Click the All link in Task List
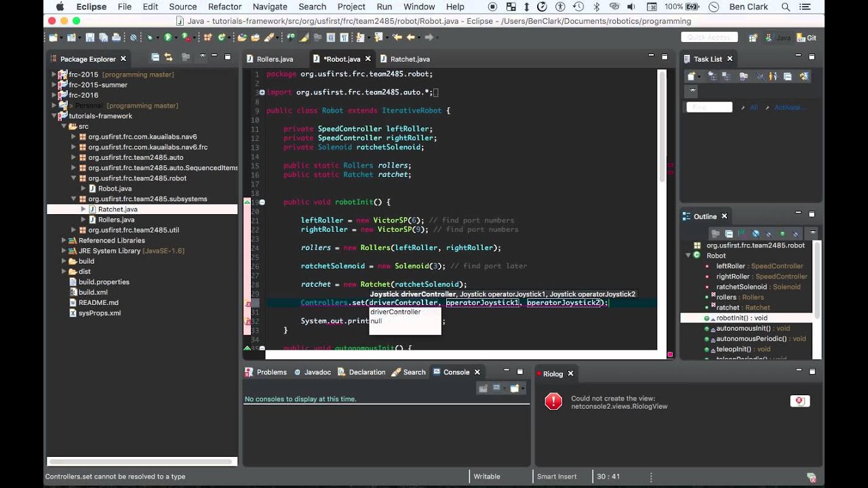Image resolution: width=868 pixels, height=488 pixels. click(x=753, y=107)
